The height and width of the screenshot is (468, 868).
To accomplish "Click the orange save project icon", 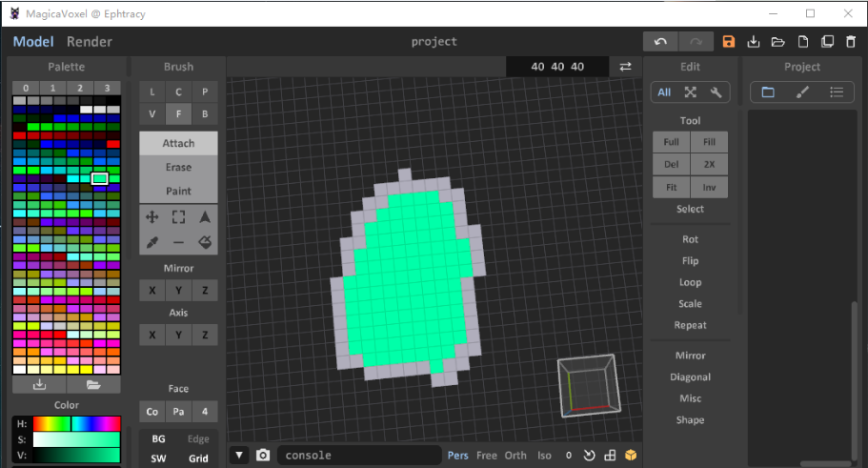I will click(729, 42).
